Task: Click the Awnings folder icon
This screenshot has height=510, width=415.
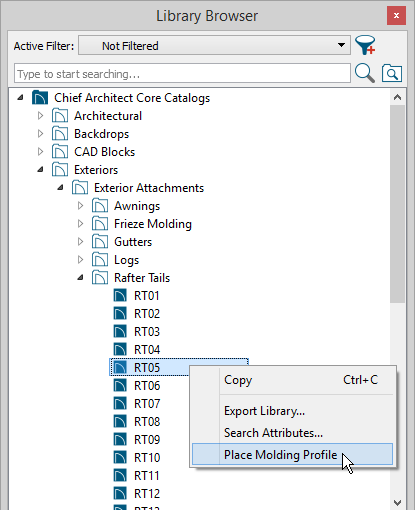Action: 100,206
